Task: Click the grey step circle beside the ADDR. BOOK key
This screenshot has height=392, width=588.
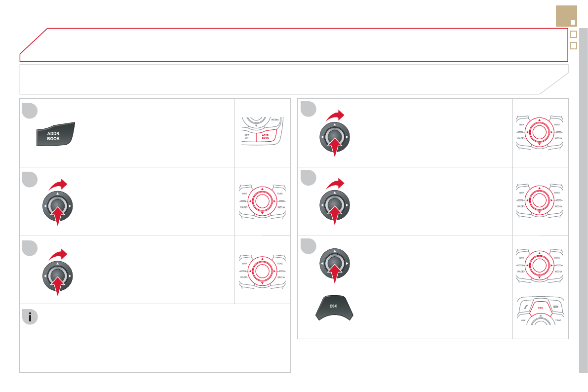Action: click(x=30, y=111)
